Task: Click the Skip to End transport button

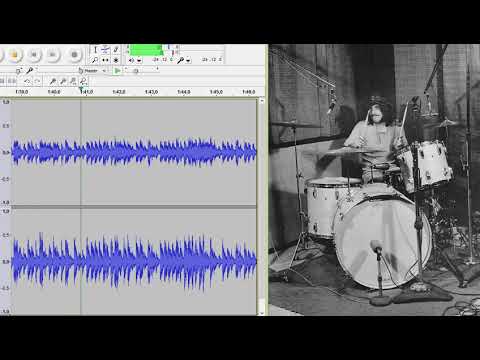Action: [x=53, y=54]
